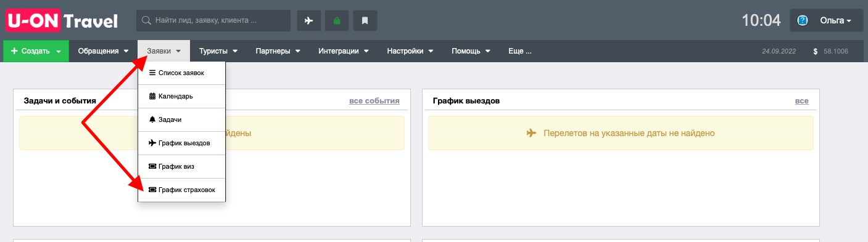This screenshot has height=242, width=868.
Task: Open the Помощь dropdown menu
Action: [x=471, y=51]
